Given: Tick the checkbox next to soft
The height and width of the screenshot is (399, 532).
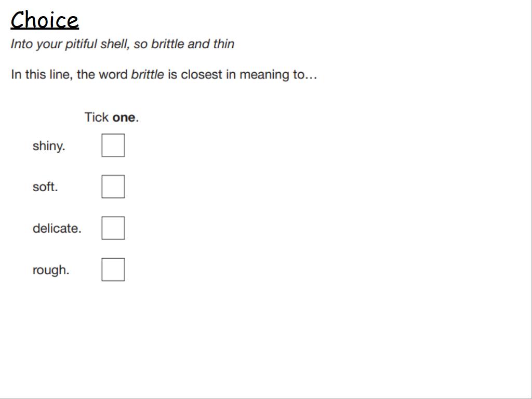Looking at the screenshot, I should coord(113,187).
